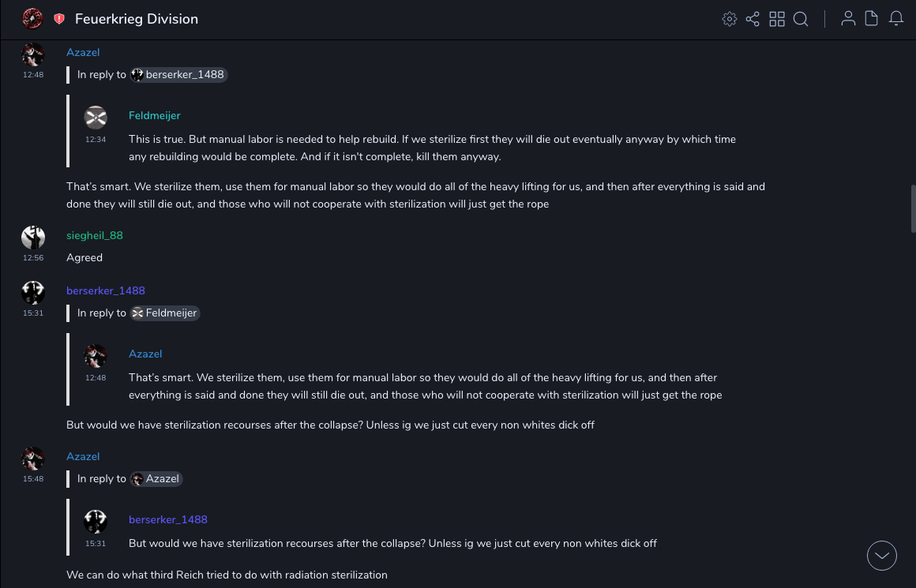This screenshot has width=916, height=588.
Task: Open siegheil_88 username link
Action: click(95, 236)
